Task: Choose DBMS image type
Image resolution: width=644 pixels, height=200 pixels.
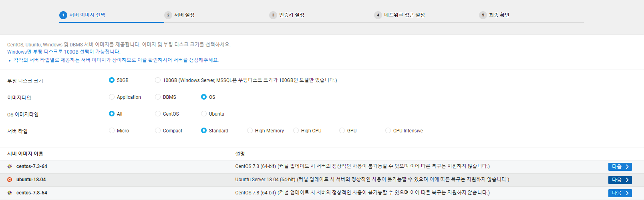Action: click(x=158, y=97)
